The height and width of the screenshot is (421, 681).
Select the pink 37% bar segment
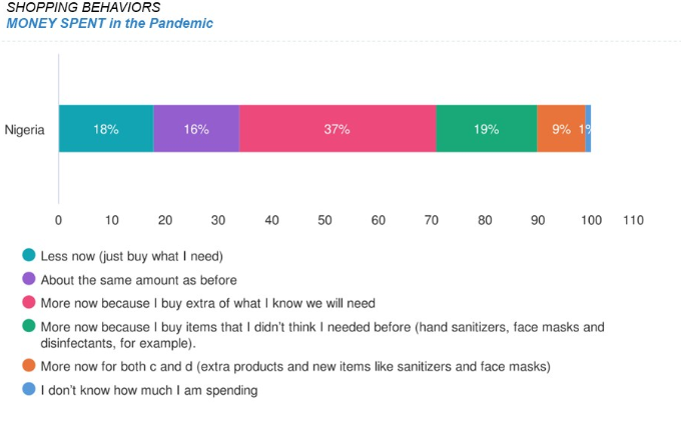337,129
